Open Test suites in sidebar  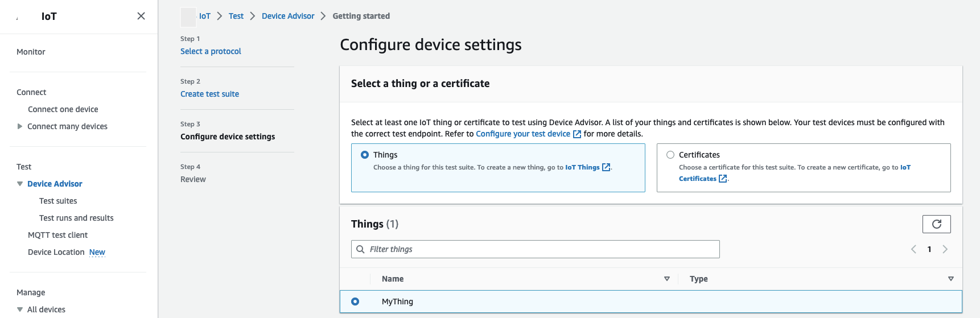pyautogui.click(x=58, y=201)
